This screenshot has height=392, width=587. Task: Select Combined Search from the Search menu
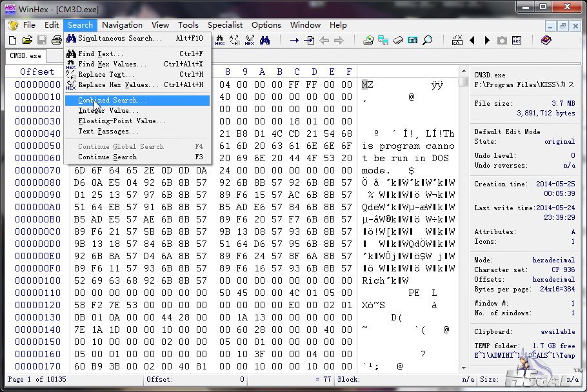tap(112, 101)
